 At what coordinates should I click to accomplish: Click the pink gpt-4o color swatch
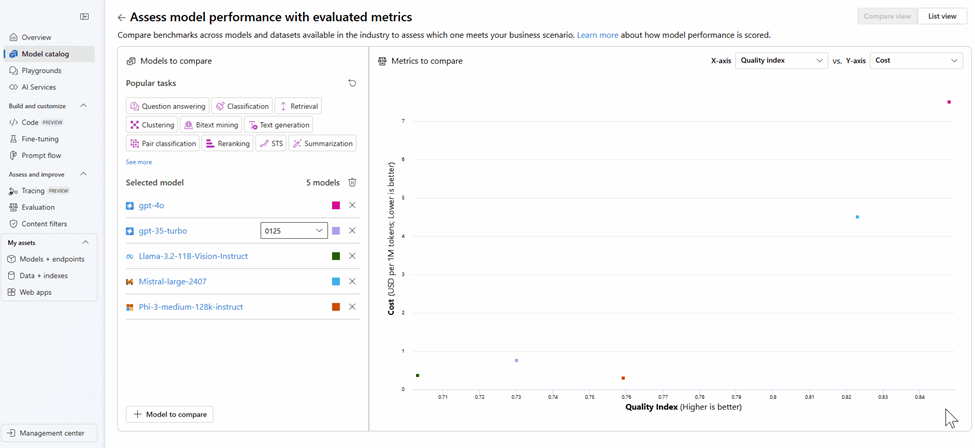(336, 205)
